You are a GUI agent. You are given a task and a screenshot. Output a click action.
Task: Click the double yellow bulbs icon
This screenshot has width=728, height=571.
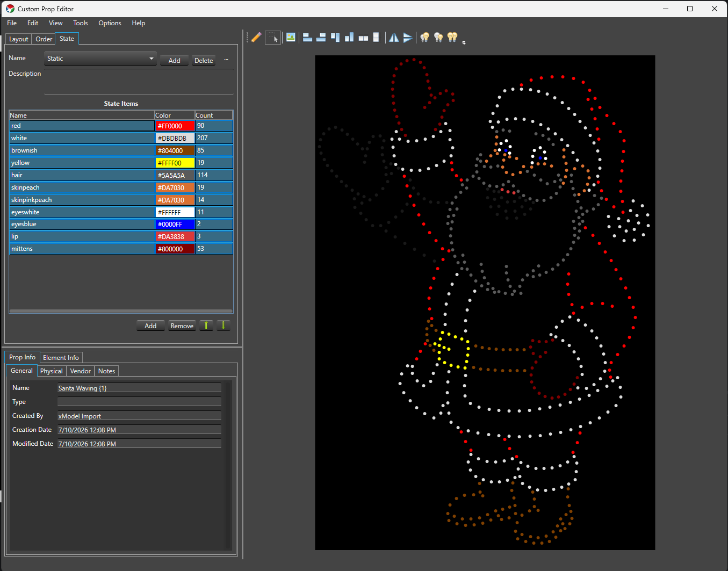click(x=452, y=37)
